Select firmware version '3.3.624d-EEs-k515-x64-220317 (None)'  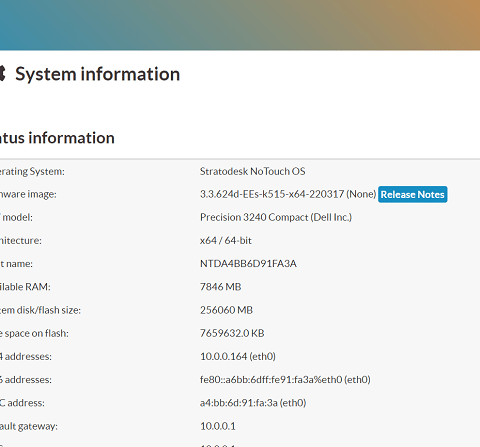pos(288,194)
